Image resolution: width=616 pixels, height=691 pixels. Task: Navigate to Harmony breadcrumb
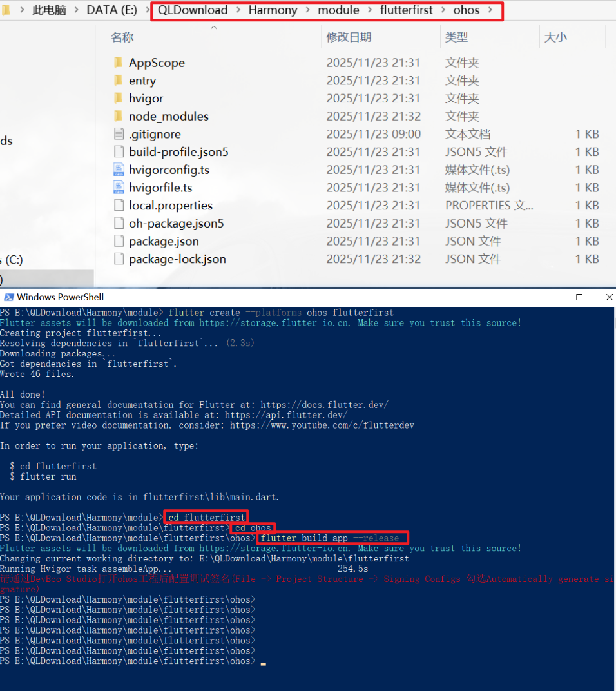coord(273,10)
